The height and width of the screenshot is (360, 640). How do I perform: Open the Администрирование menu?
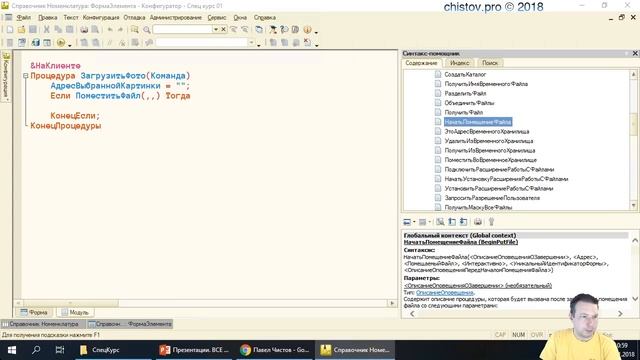coord(176,18)
